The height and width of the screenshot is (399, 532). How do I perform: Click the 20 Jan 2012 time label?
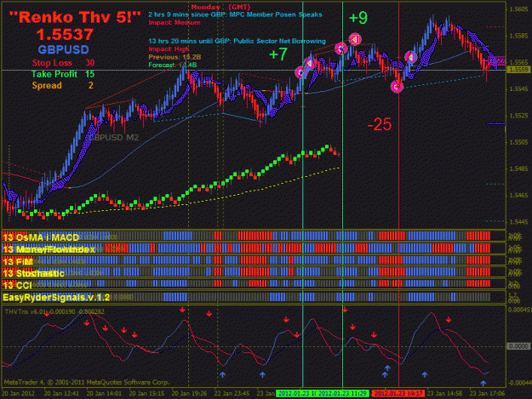click(19, 394)
